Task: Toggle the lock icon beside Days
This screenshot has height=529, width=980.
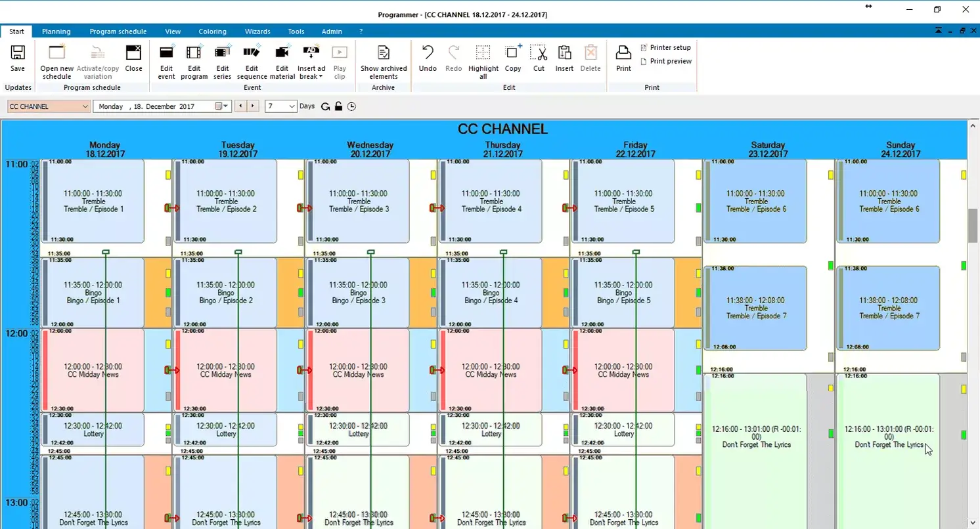Action: [x=338, y=106]
